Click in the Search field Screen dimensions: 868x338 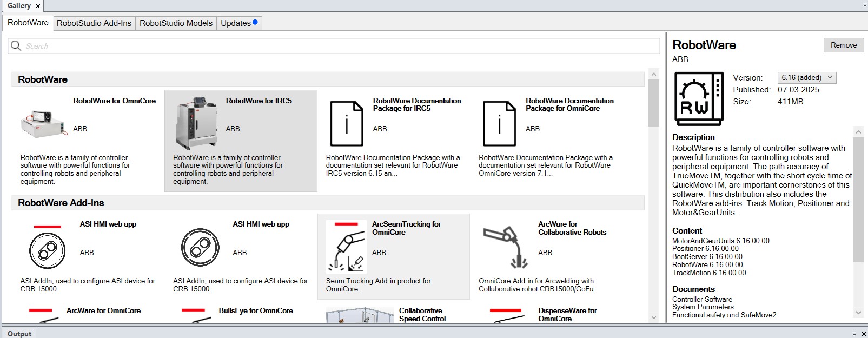(334, 46)
